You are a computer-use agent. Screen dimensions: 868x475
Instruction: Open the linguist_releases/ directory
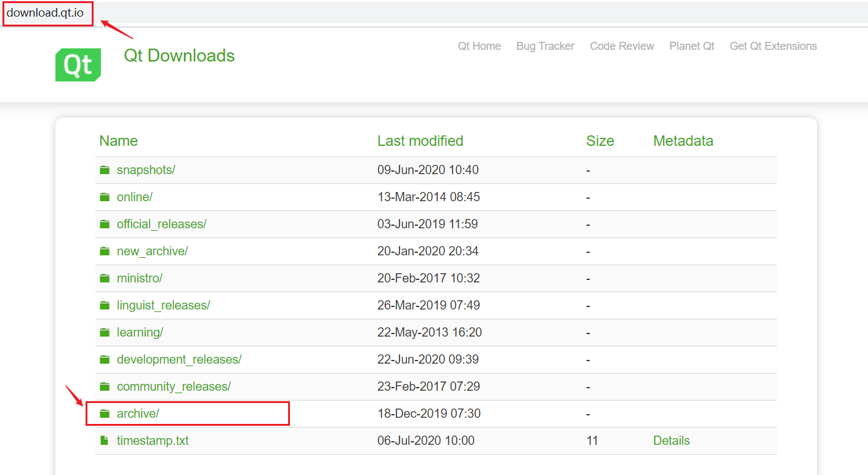(x=163, y=305)
